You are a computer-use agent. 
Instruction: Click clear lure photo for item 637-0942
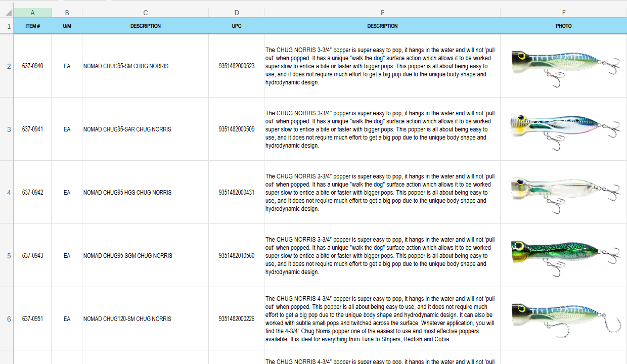(x=566, y=195)
